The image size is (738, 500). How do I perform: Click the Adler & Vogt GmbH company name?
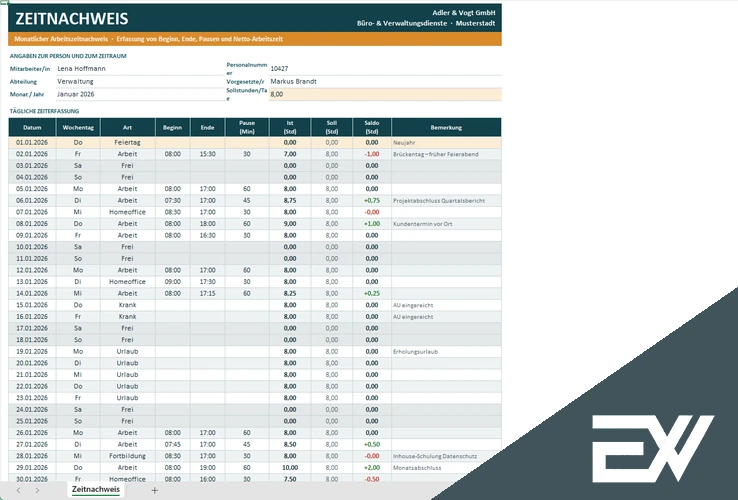click(x=464, y=13)
